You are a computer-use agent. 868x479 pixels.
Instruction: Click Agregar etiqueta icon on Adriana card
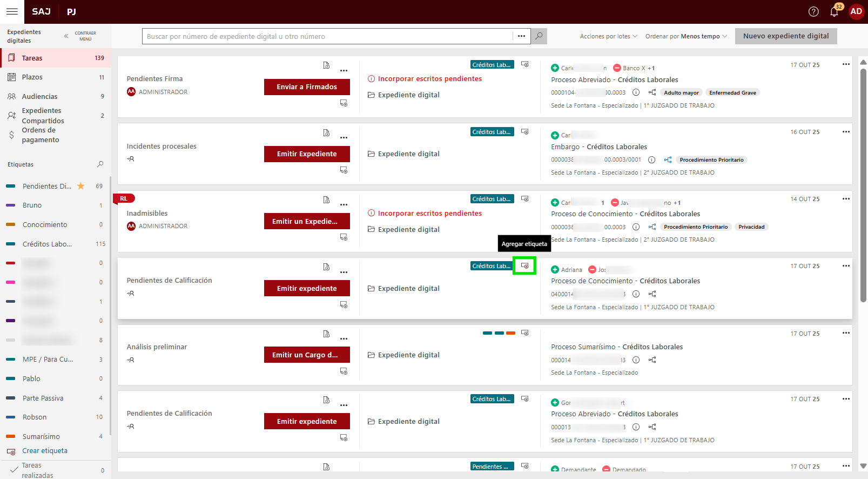524,266
